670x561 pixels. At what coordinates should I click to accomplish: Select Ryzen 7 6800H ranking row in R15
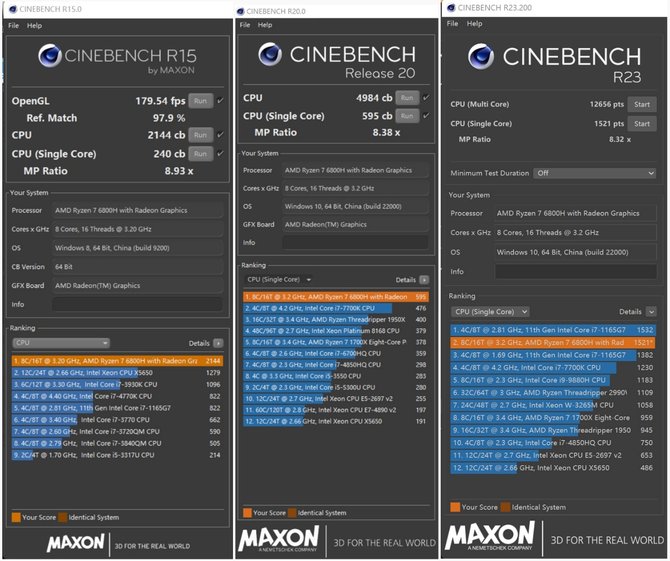click(x=118, y=361)
